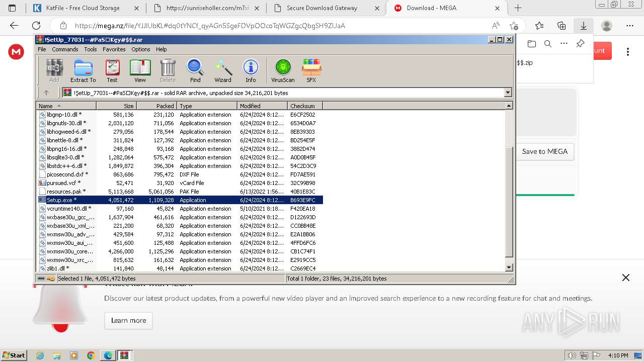Viewport: 644px width, 362px height.
Task: Select libsqlite3-0.dll file row
Action: 180,157
